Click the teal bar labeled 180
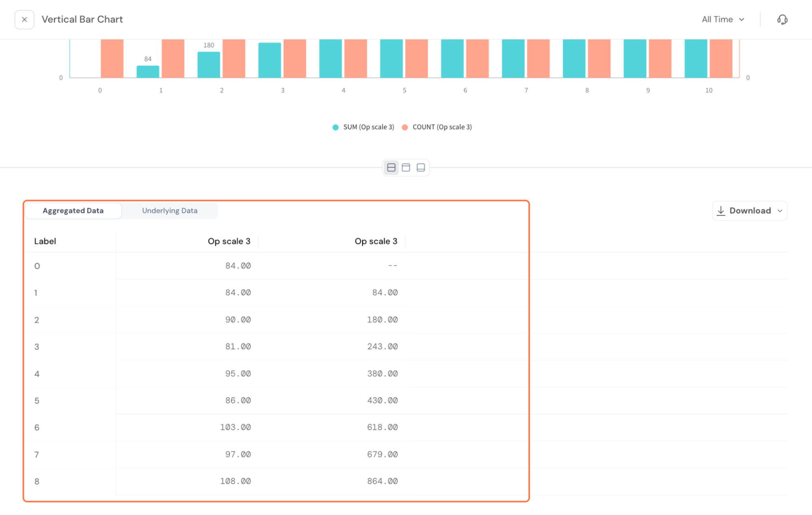Viewport: 812px width, 515px height. pos(209,65)
